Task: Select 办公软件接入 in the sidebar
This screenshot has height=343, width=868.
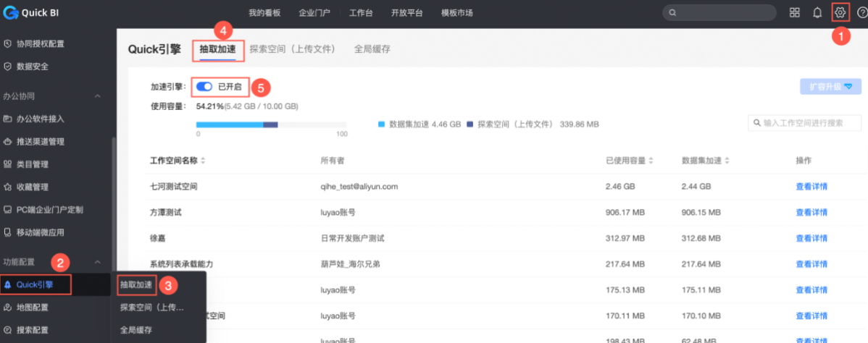Action: (40, 119)
